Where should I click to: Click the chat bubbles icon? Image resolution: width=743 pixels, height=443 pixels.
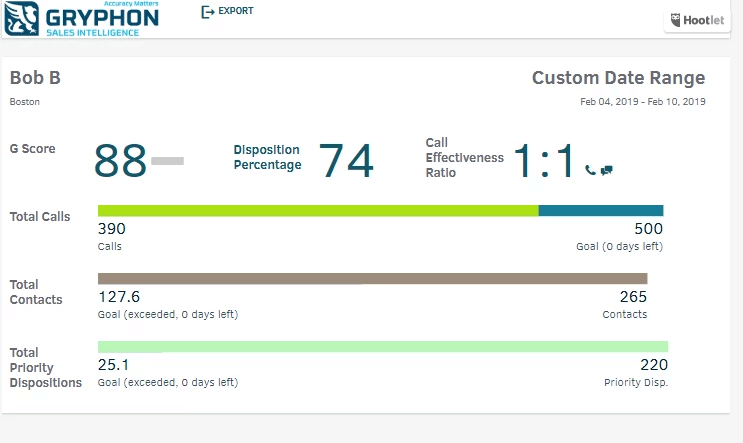[607, 170]
